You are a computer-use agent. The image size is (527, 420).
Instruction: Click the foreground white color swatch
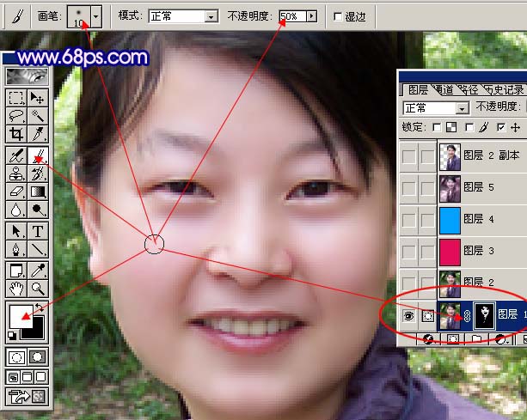pyautogui.click(x=21, y=316)
